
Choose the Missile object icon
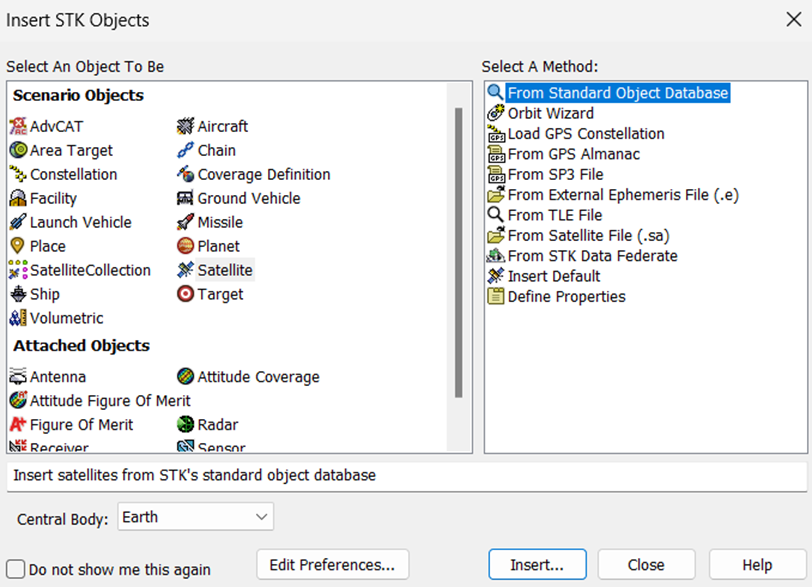click(x=185, y=222)
